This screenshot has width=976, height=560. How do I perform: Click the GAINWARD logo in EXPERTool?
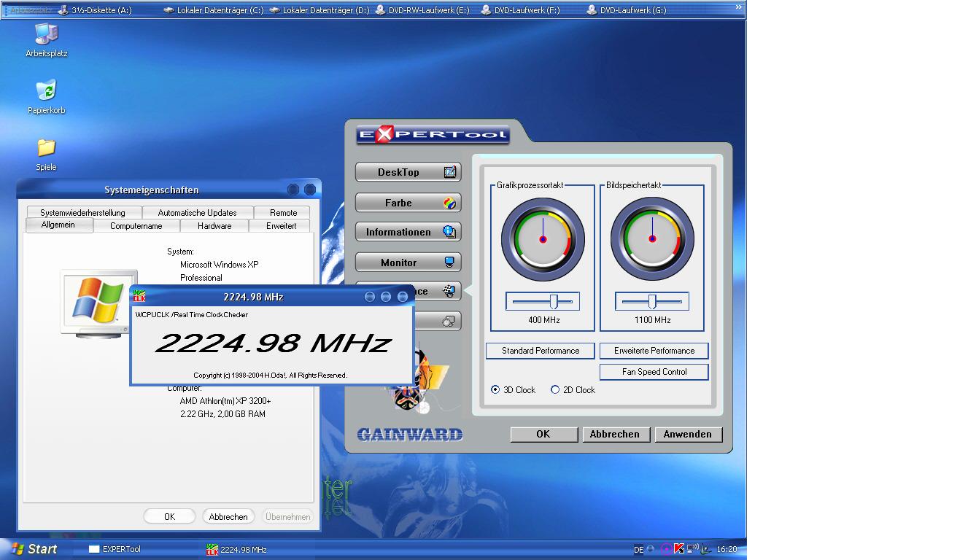point(410,435)
